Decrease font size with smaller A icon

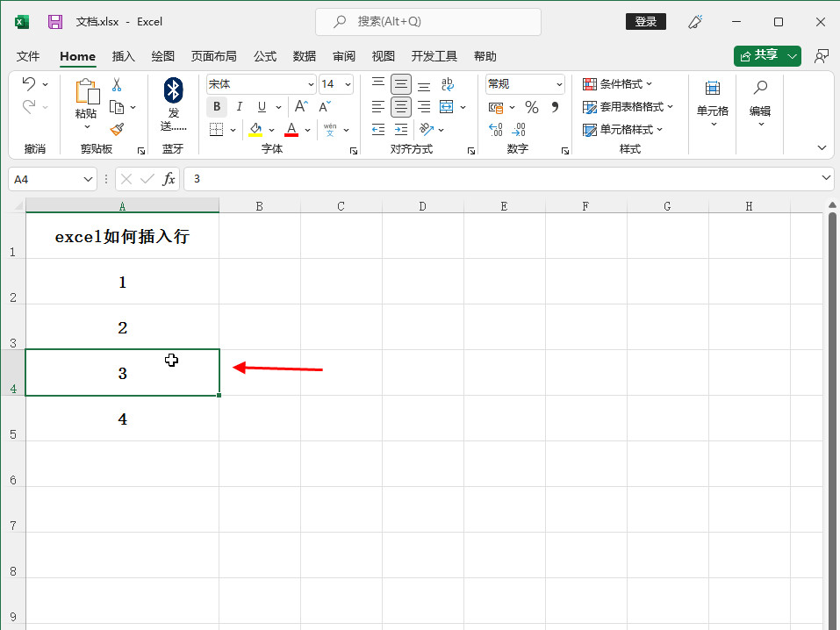click(325, 106)
